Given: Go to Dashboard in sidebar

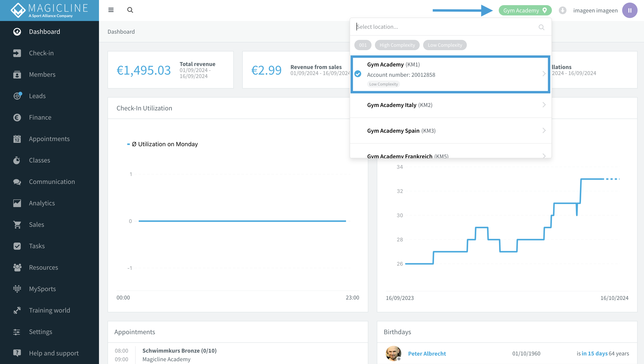Looking at the screenshot, I should pos(49,32).
